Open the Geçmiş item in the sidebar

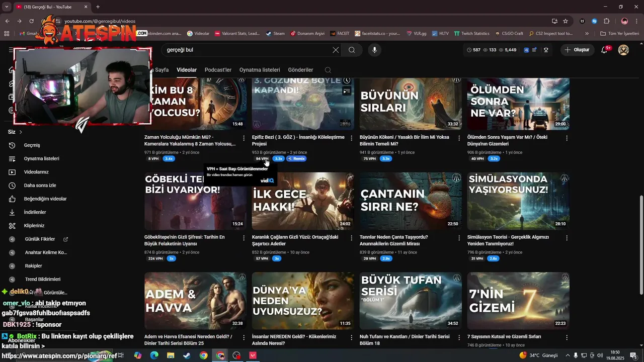point(32,145)
